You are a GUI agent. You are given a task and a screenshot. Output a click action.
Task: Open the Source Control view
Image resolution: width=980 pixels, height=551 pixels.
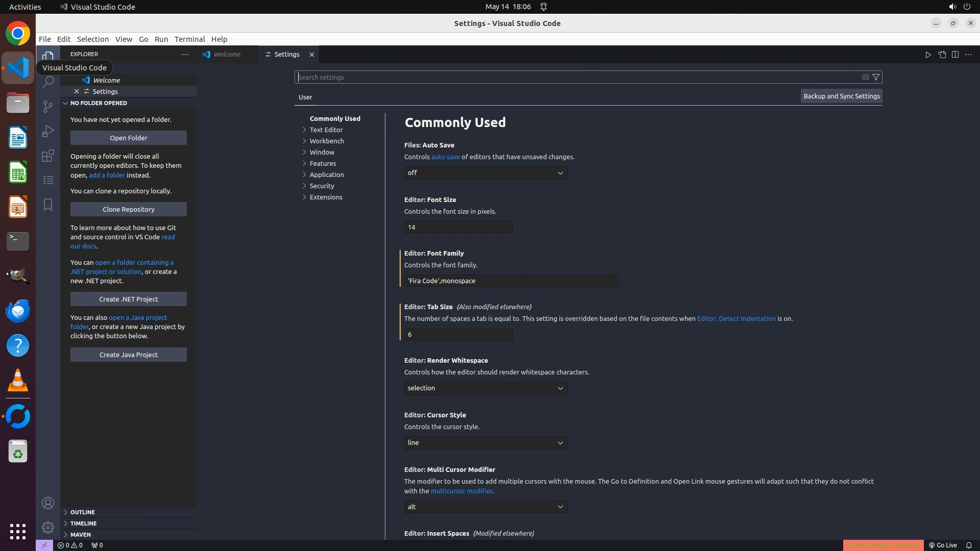48,106
